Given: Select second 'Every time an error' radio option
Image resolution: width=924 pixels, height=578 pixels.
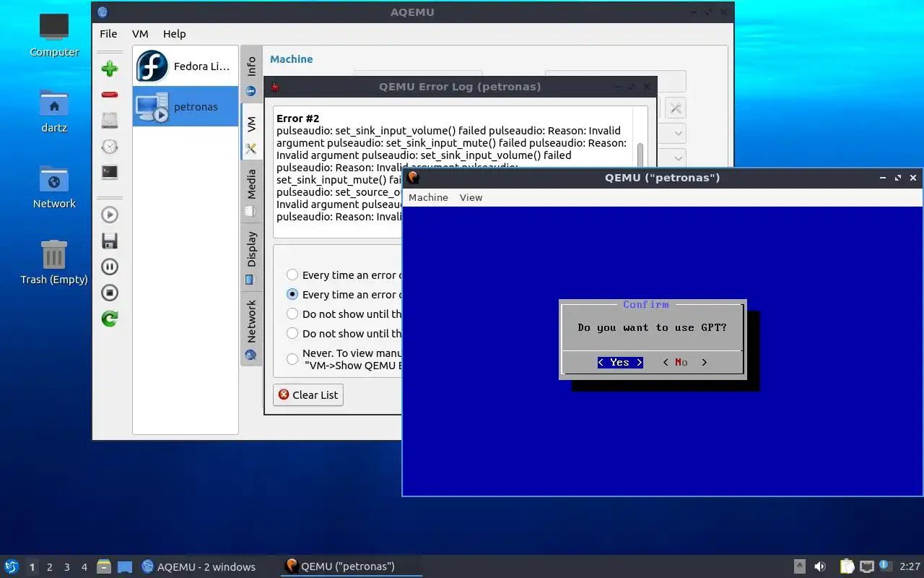Looking at the screenshot, I should click(292, 294).
